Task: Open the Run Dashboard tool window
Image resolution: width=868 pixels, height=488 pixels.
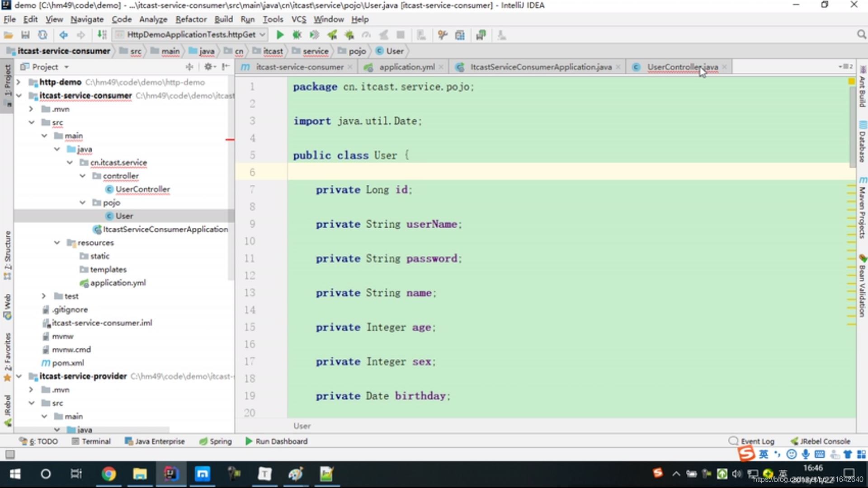Action: 276,441
